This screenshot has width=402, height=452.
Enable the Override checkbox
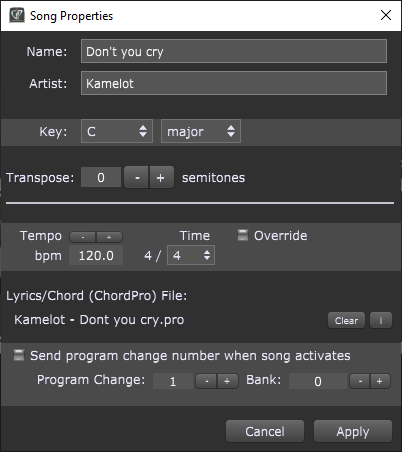click(242, 235)
